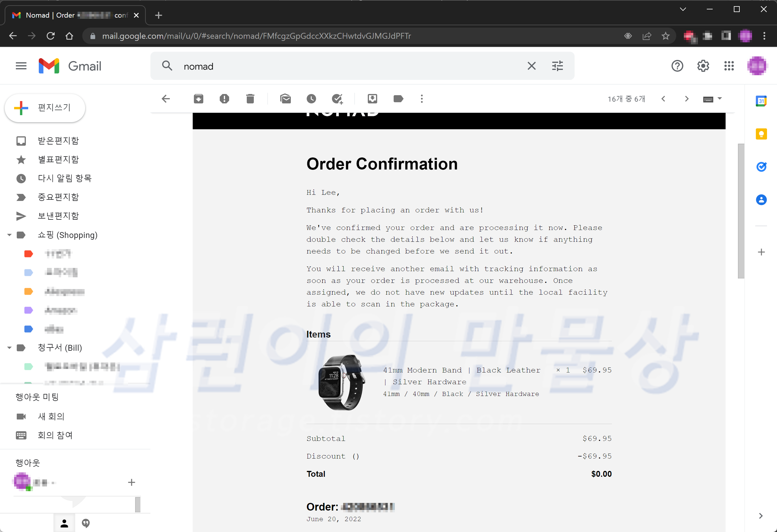The width and height of the screenshot is (777, 532).
Task: Open the labels tag icon
Action: (398, 99)
